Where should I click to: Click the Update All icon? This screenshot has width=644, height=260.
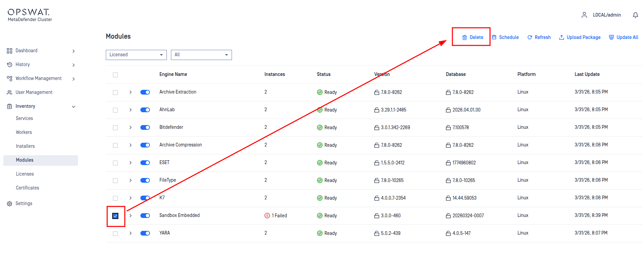611,37
